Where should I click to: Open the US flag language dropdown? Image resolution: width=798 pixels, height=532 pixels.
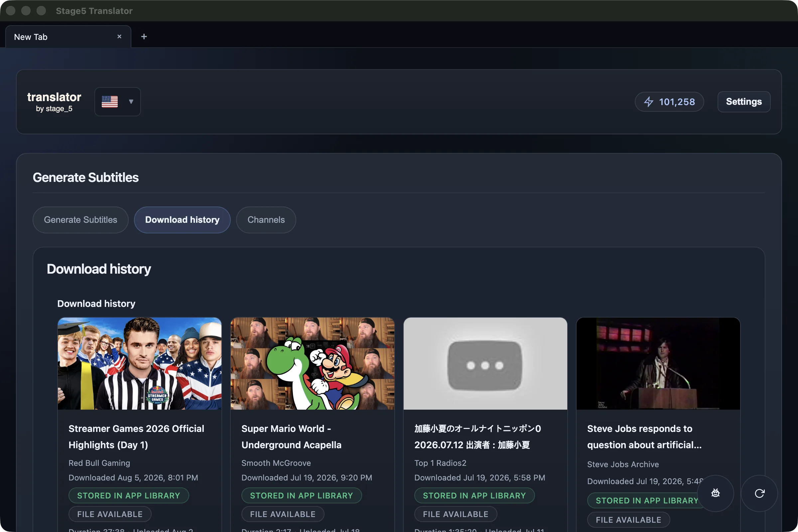[117, 102]
